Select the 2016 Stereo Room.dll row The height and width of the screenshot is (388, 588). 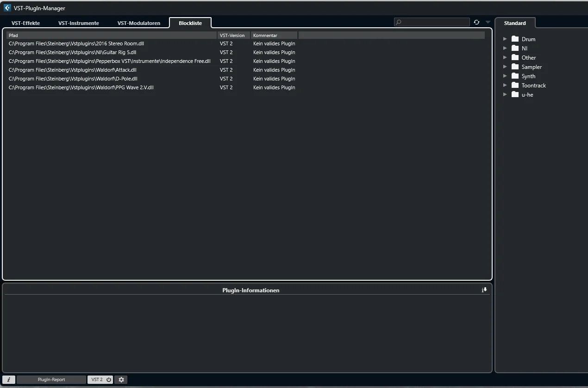point(76,43)
